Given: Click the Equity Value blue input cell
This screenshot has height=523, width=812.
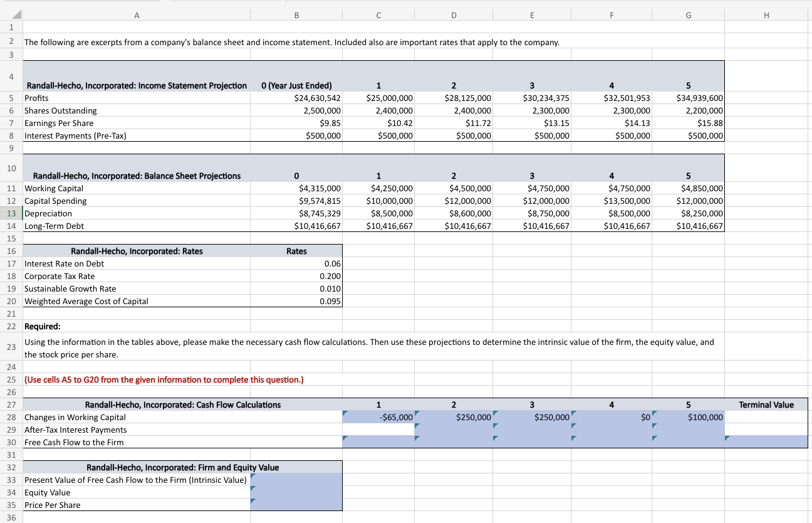Looking at the screenshot, I should [x=296, y=492].
